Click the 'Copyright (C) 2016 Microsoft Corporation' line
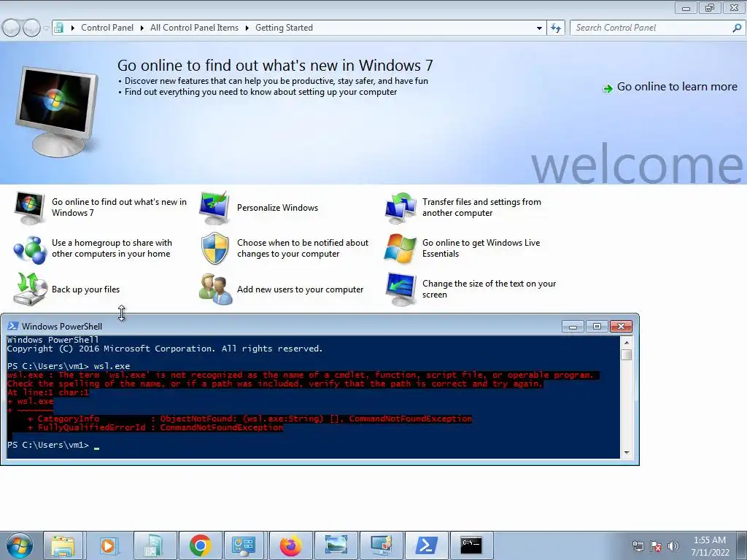This screenshot has height=560, width=747. pos(165,349)
